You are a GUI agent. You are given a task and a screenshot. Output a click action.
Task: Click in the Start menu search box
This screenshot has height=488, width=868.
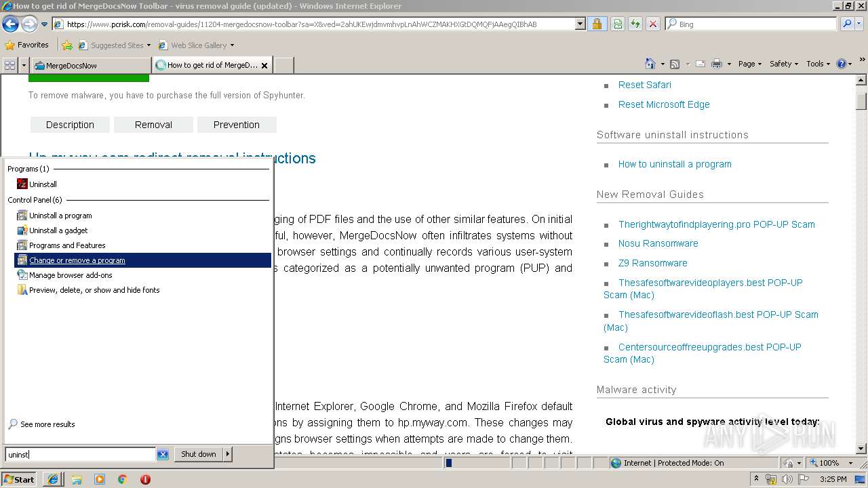(81, 455)
